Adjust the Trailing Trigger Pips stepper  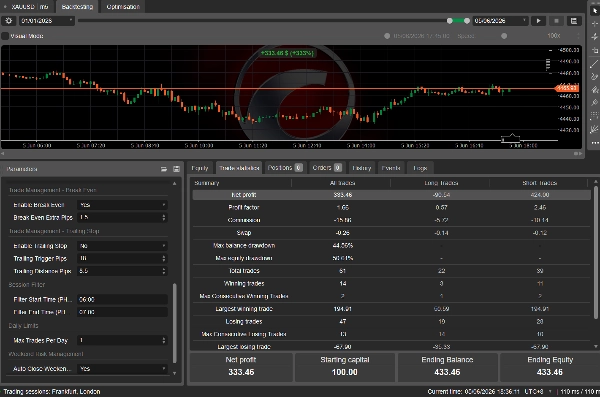tap(164, 258)
